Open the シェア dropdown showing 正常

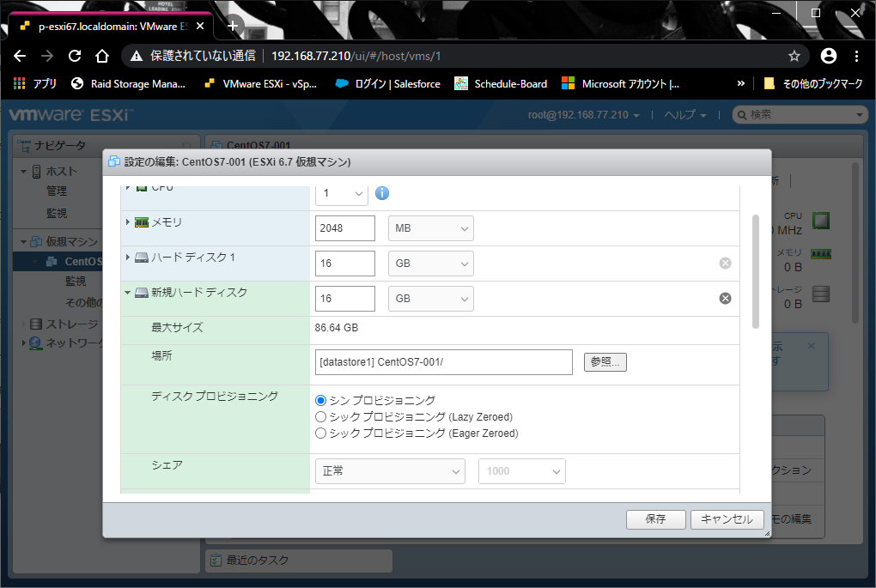(390, 471)
